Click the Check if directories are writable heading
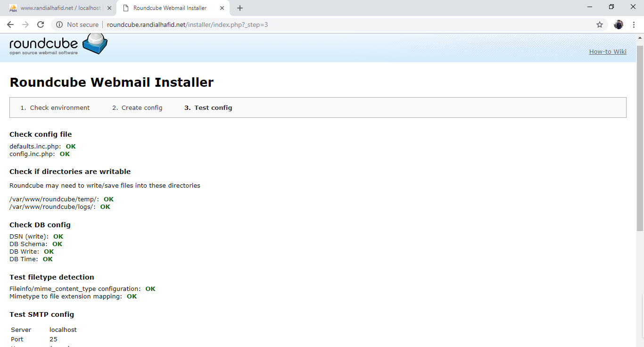Viewport: 644px width, 347px height. [70, 172]
